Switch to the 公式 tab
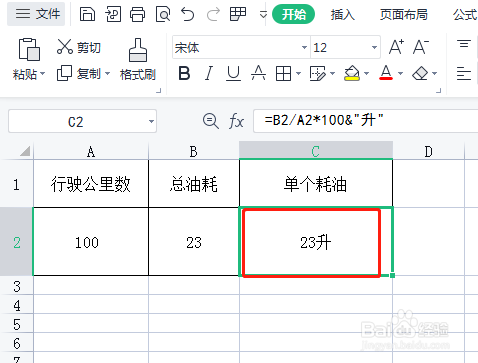Viewport: 478px width, 363px height. [x=465, y=15]
